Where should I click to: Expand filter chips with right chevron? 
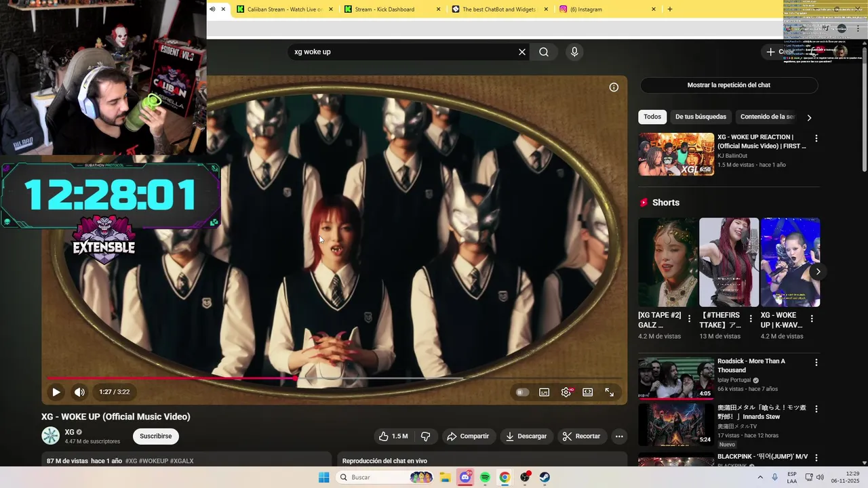point(809,117)
